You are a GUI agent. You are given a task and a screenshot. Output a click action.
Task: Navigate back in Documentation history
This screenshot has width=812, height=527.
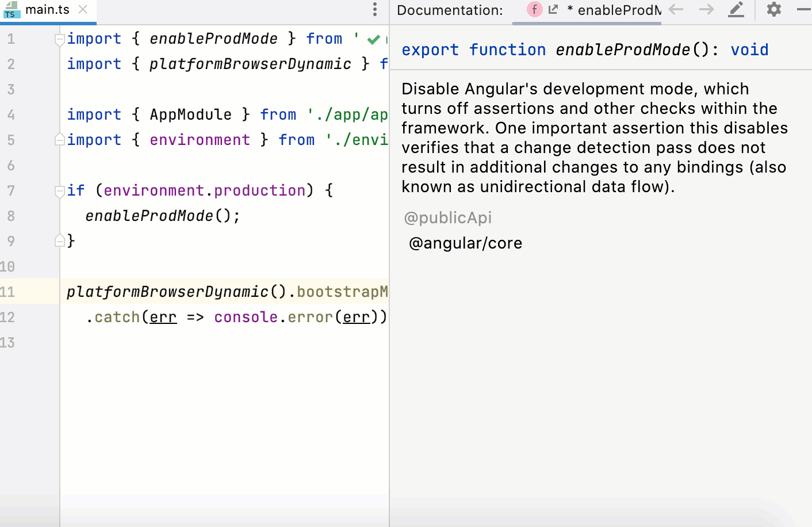coord(676,10)
